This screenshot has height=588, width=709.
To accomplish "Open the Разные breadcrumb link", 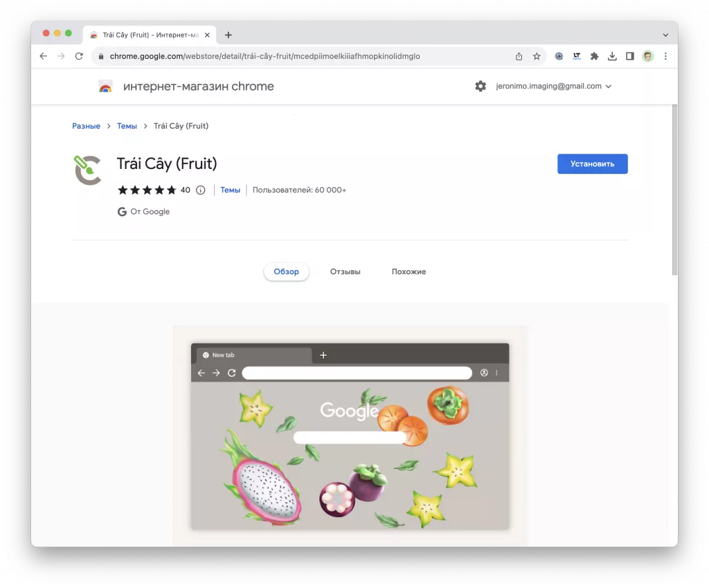I will tap(86, 125).
